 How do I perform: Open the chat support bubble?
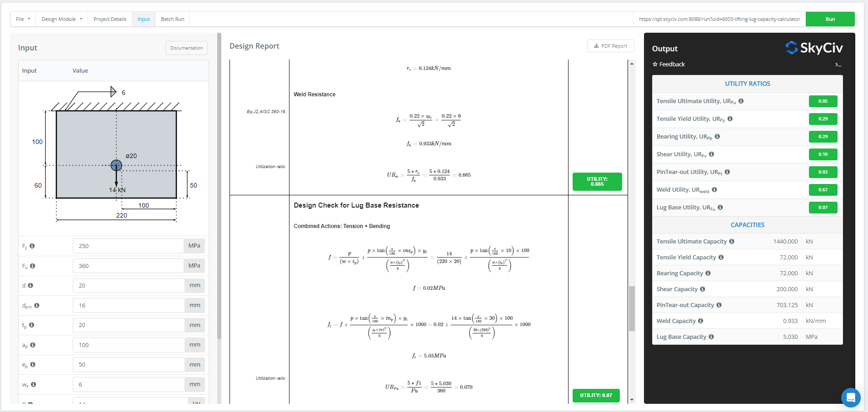point(850,397)
